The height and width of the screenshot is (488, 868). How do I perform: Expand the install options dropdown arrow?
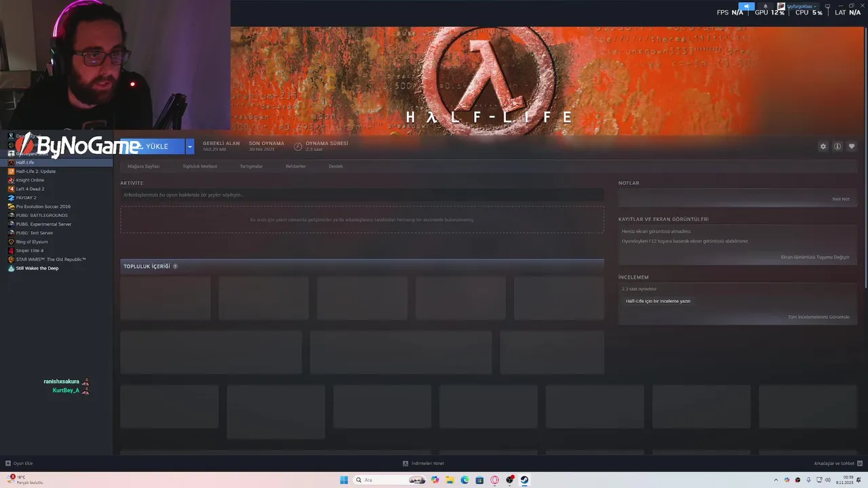click(x=190, y=146)
